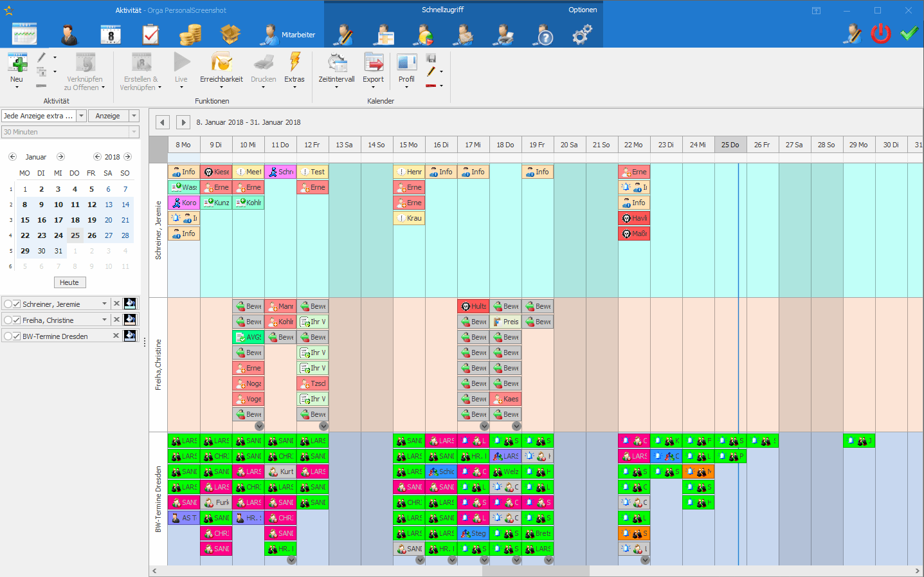Click the Extras lightning bolt icon

click(294, 62)
